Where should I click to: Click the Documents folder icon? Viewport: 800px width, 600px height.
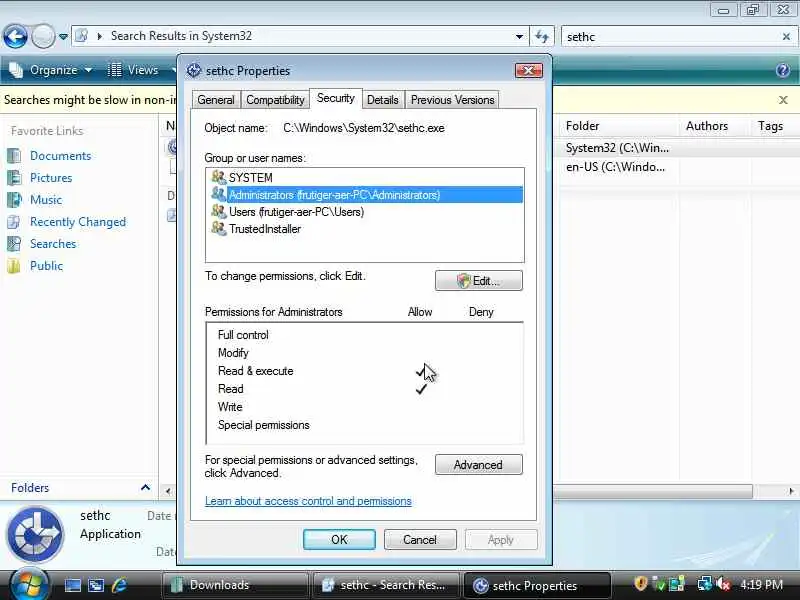pos(14,156)
